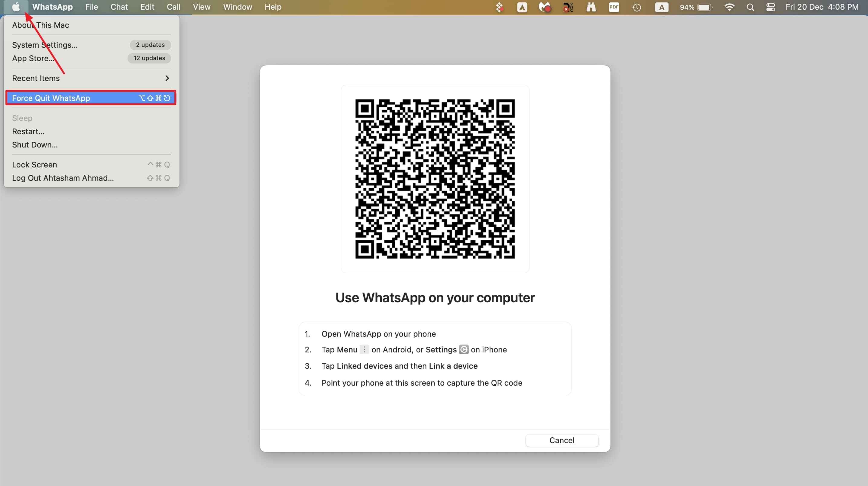The height and width of the screenshot is (486, 868).
Task: Click the iPhone Settings gear icon in step 2
Action: [464, 349]
